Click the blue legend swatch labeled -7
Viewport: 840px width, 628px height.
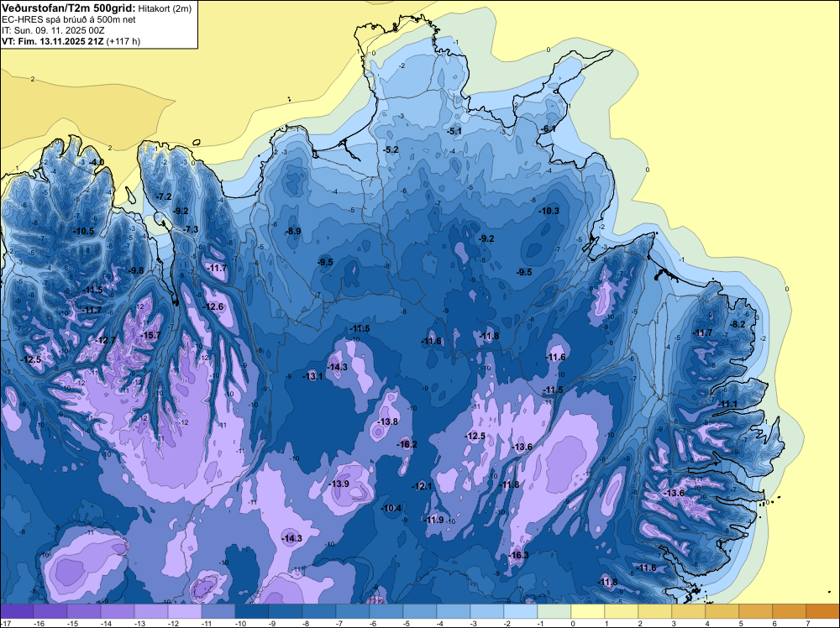tap(353, 611)
